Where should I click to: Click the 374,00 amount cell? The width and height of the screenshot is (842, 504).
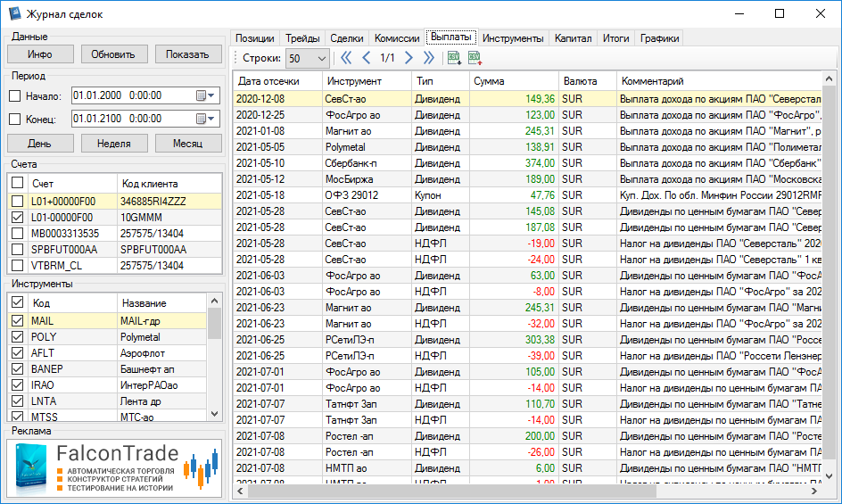[514, 163]
